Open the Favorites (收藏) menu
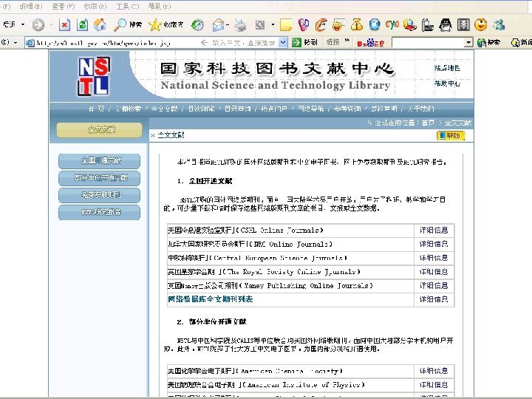 [95, 6]
